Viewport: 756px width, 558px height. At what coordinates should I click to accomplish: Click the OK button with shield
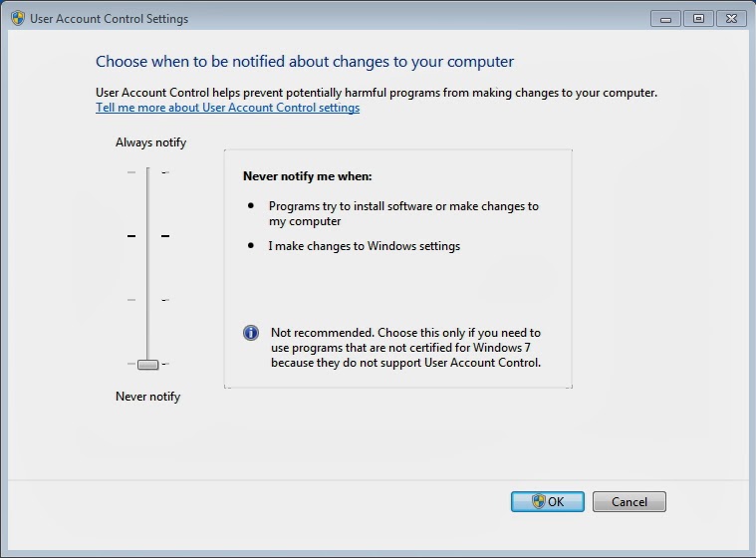coord(547,501)
